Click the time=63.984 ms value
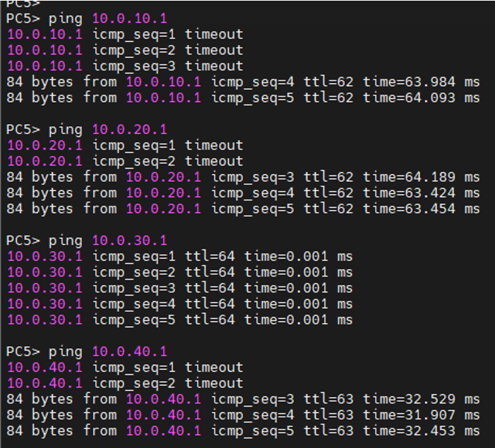 click(x=421, y=82)
